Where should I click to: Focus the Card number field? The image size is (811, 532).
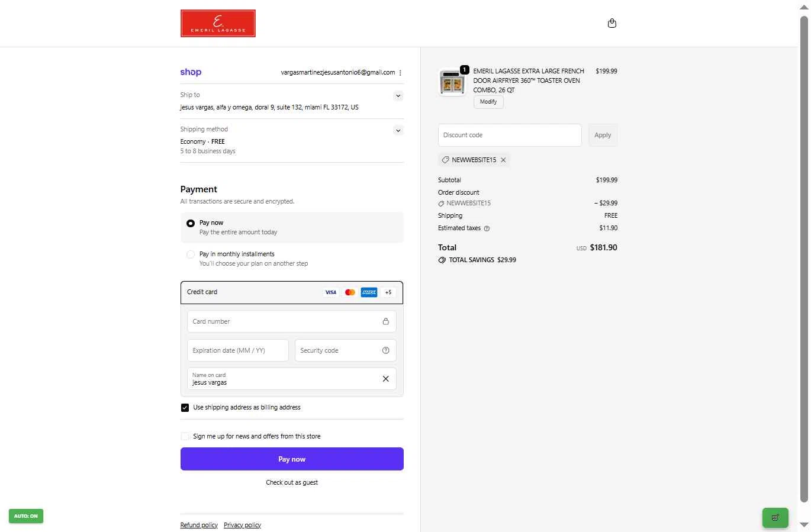[292, 321]
